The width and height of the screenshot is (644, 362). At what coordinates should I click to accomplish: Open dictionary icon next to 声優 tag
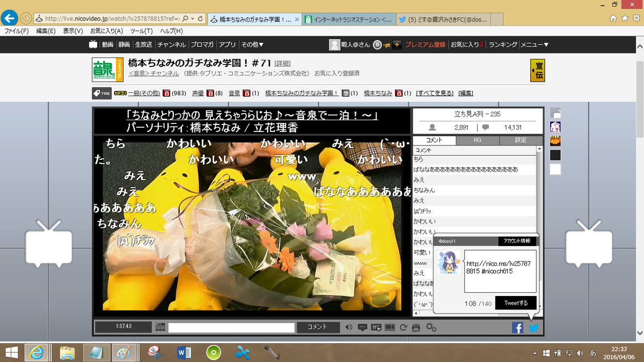(210, 93)
